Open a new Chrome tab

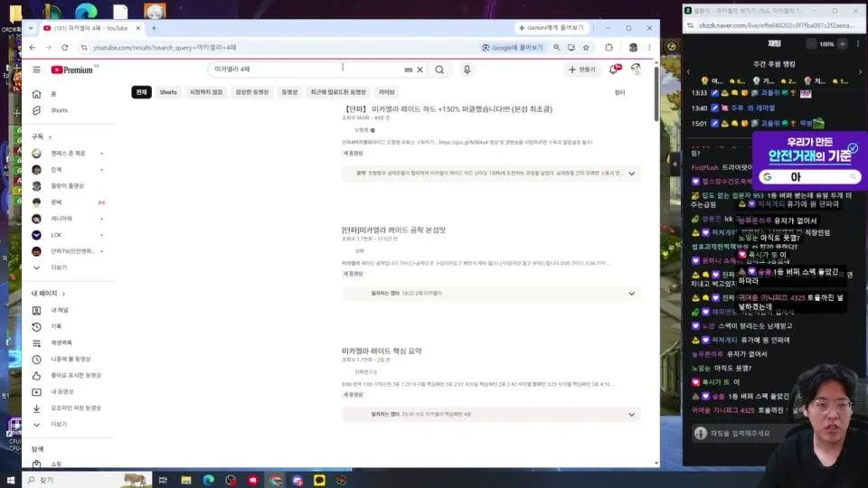pos(154,28)
